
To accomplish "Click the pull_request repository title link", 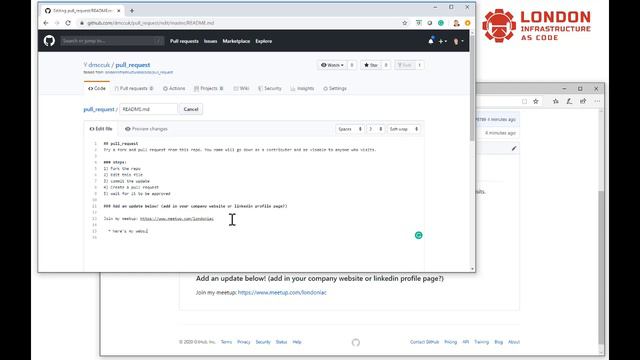I will point(133,65).
